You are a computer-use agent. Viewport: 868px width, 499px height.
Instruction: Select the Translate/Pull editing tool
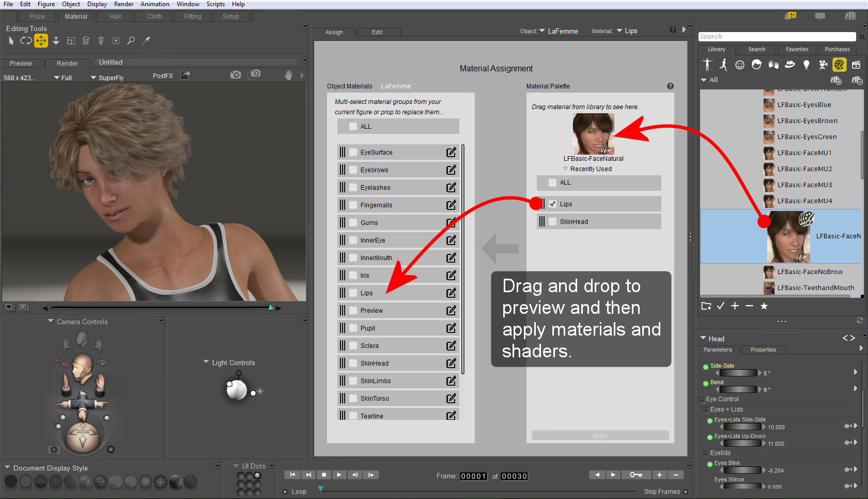coord(41,40)
